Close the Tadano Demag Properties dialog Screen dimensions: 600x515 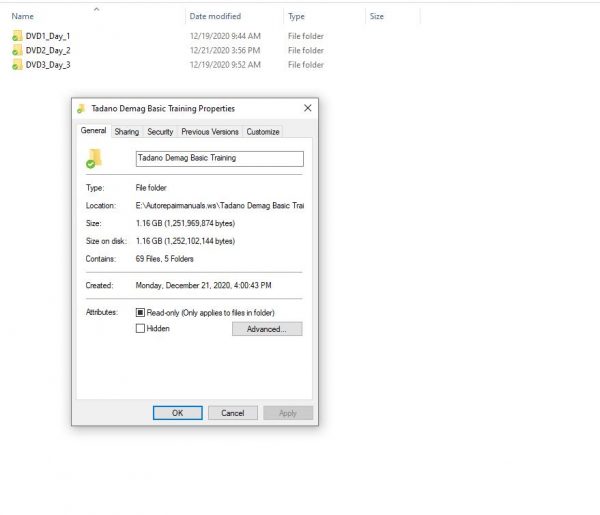click(x=308, y=108)
